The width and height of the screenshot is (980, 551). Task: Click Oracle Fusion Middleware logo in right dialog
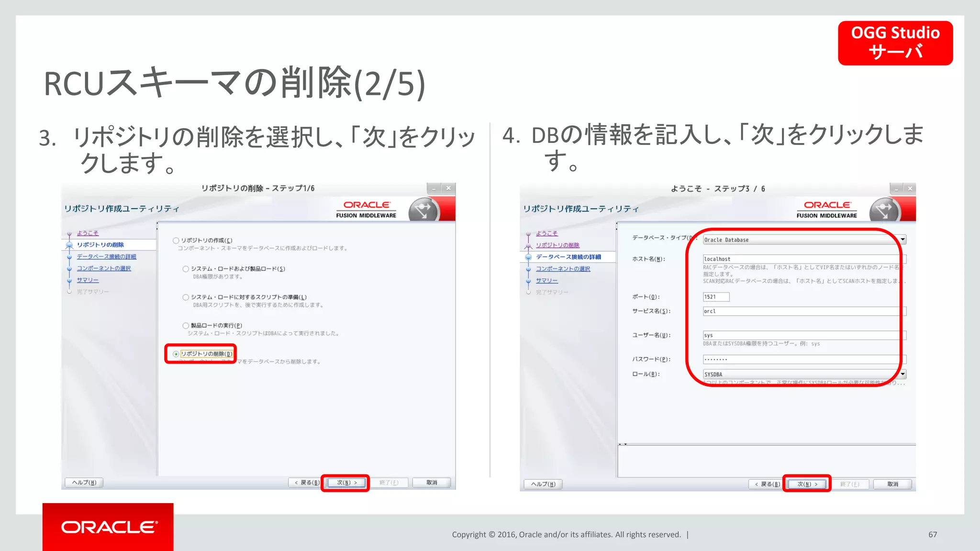click(827, 209)
